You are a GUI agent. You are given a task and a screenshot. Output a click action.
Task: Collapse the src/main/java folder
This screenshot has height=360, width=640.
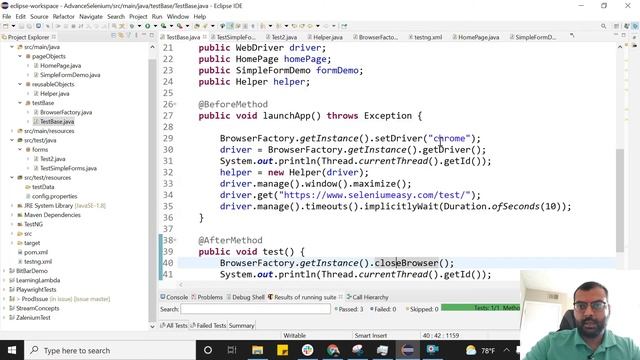point(12,47)
